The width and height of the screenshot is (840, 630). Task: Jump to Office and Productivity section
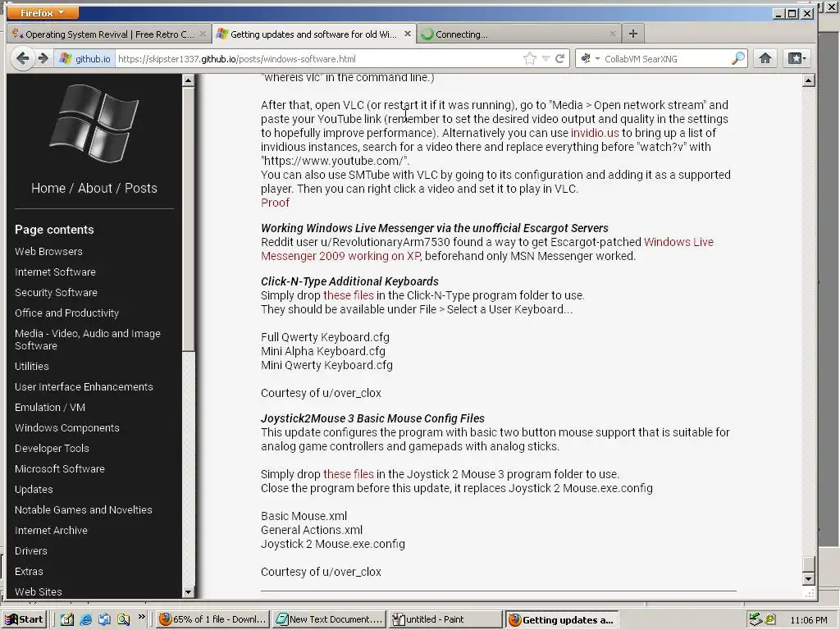67,313
